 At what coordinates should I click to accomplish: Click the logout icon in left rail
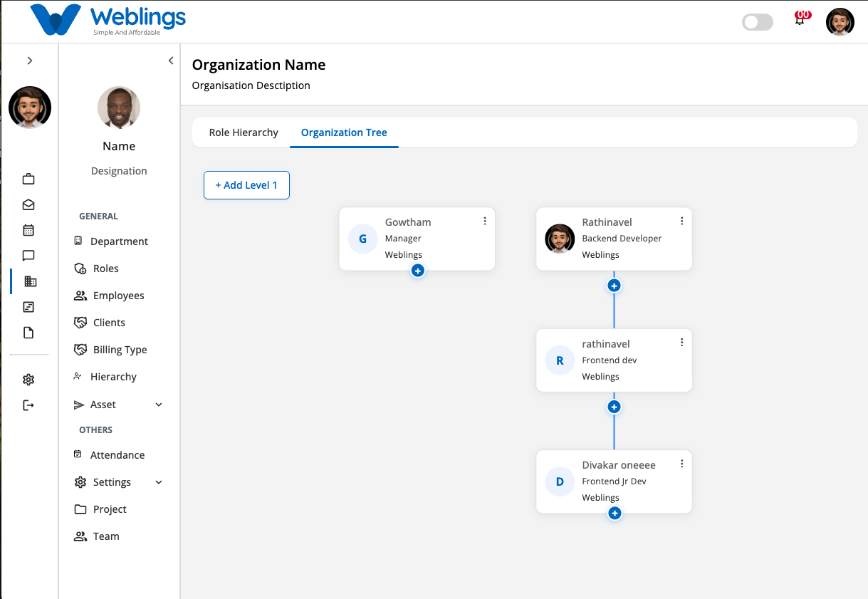pyautogui.click(x=28, y=405)
